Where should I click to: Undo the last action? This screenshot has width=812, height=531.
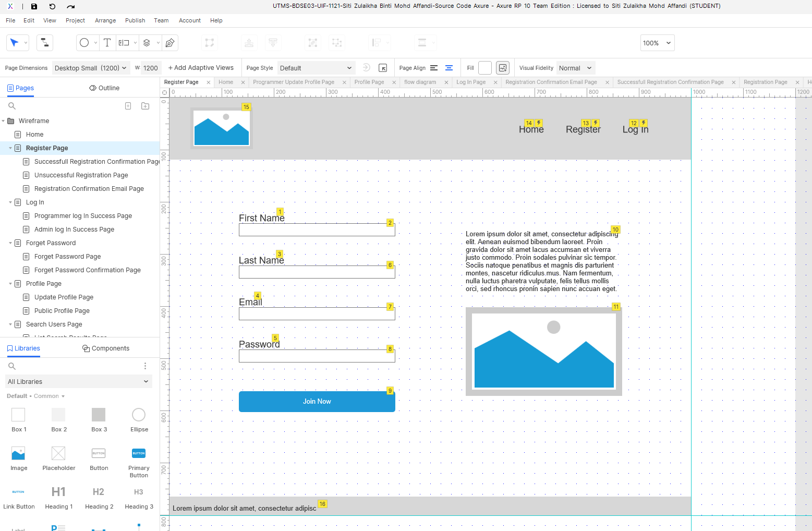coord(52,6)
